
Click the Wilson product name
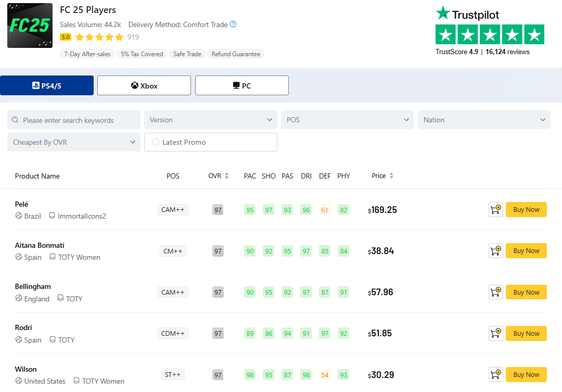click(26, 369)
